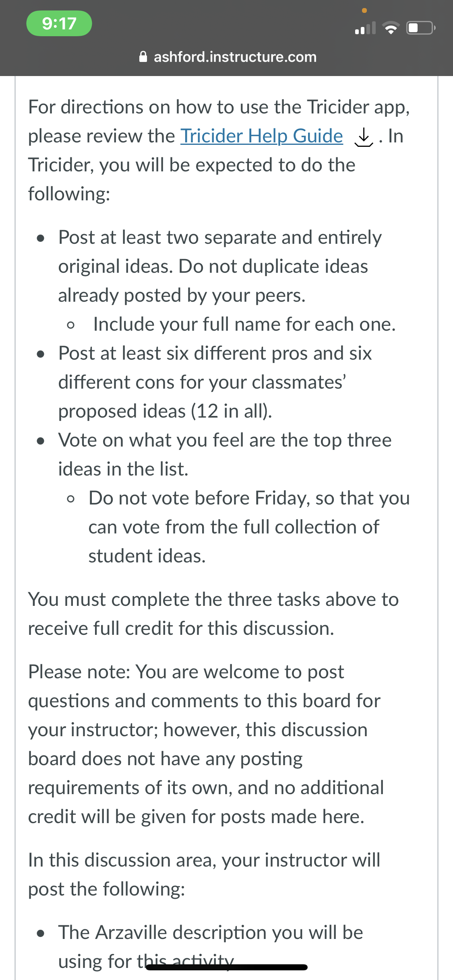Viewport: 453px width, 980px height.
Task: Tap the 'Vote on what you feel' bullet
Action: pos(225,455)
